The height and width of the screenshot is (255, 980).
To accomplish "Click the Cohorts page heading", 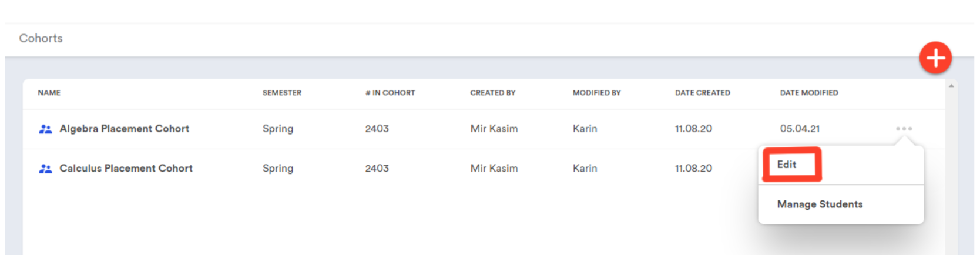I will tap(41, 38).
